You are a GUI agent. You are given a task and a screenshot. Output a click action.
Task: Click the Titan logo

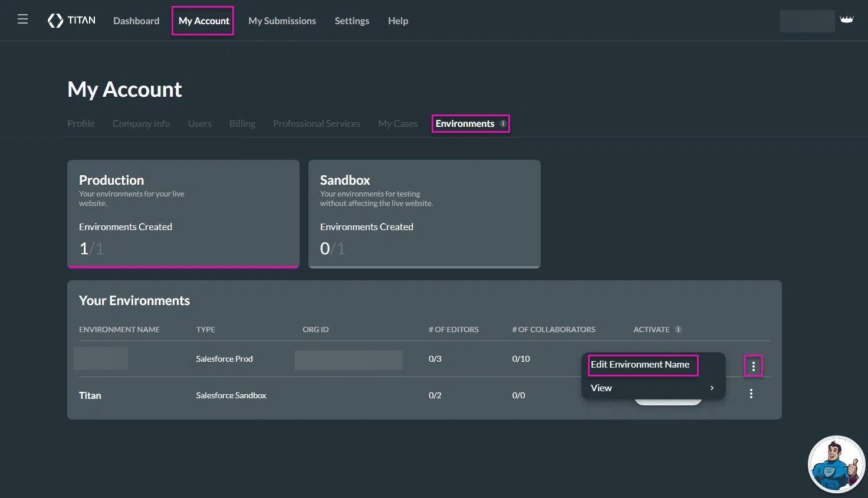71,21
